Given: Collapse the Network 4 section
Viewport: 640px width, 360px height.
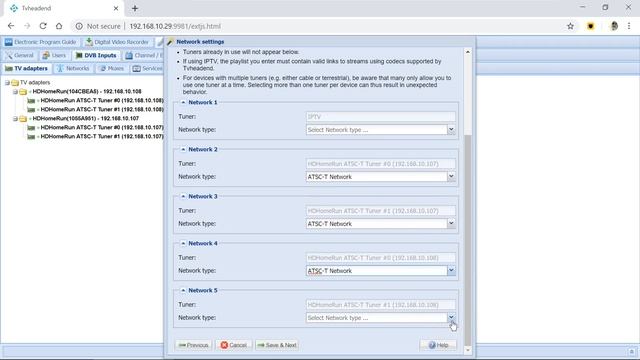Looking at the screenshot, I should click(x=183, y=243).
